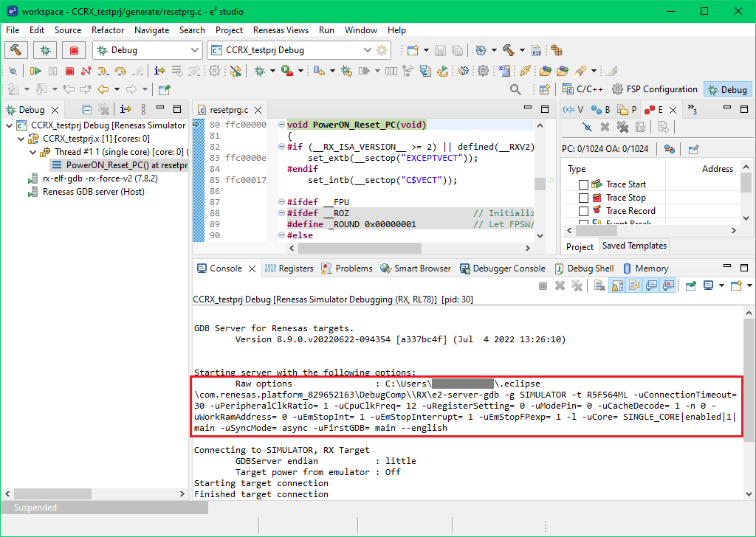756x537 pixels.
Task: Click the Build hammer button
Action: pos(16,50)
